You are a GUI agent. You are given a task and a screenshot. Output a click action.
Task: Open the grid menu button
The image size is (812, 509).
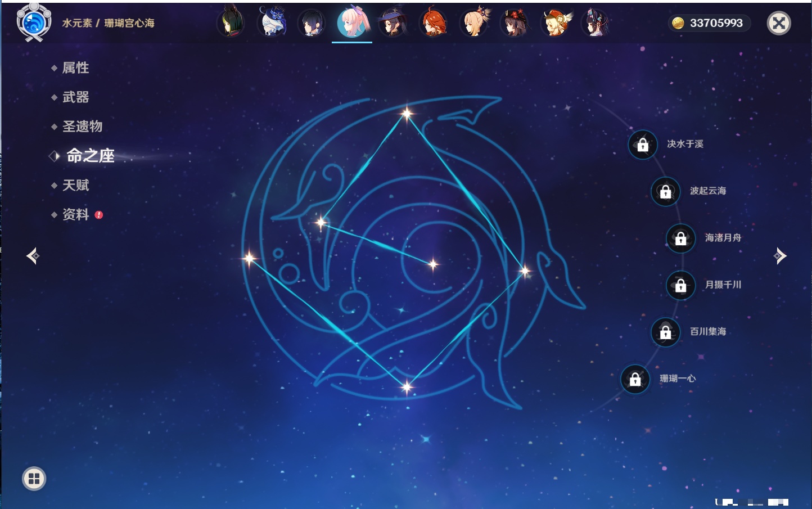point(34,479)
